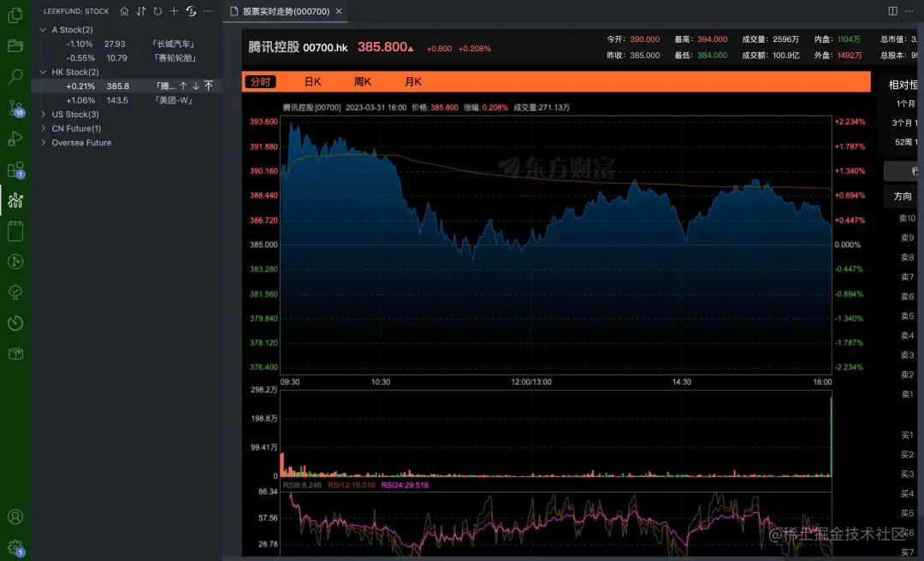The image size is (924, 561).
Task: Click the RSI12:19.010 indicator label
Action: pos(352,486)
